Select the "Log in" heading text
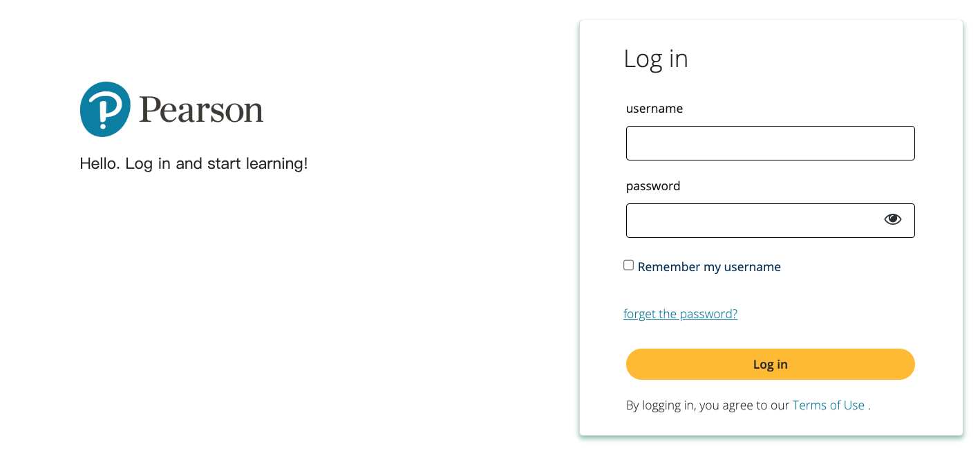Screen dimensions: 980x460 pos(655,59)
